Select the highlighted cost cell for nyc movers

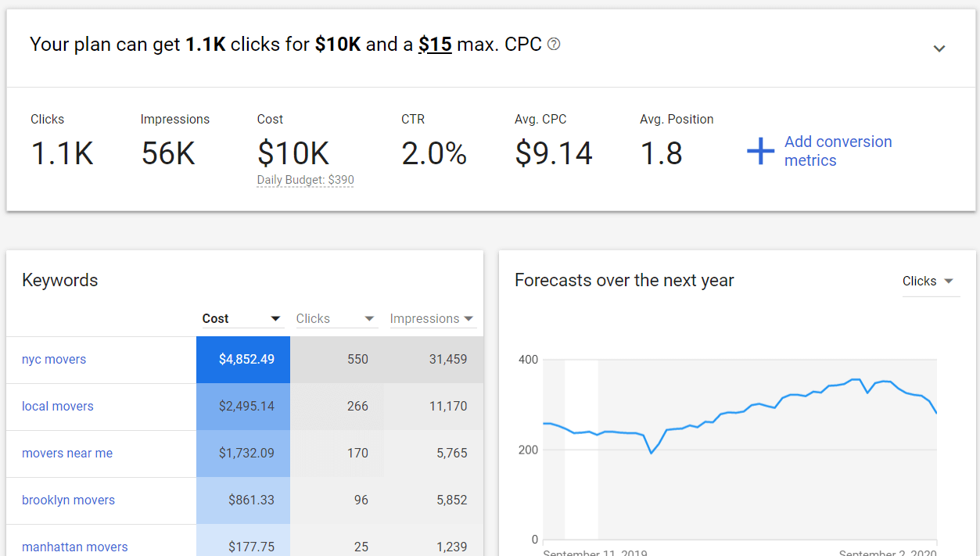(x=243, y=359)
